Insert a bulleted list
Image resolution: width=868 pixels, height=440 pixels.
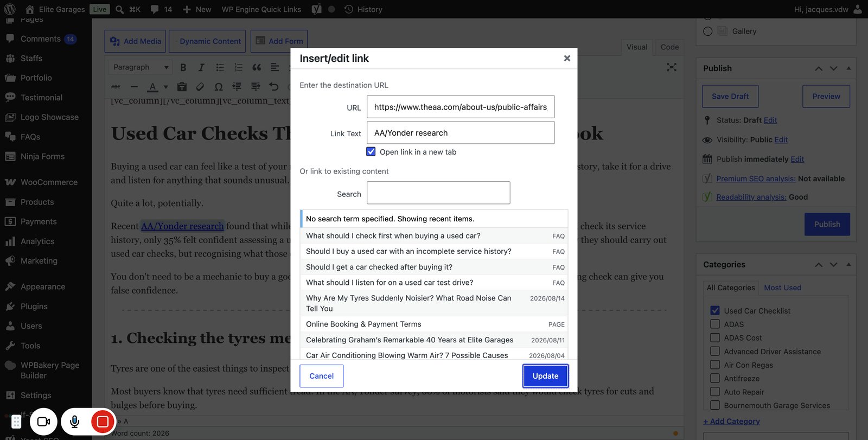tap(220, 67)
